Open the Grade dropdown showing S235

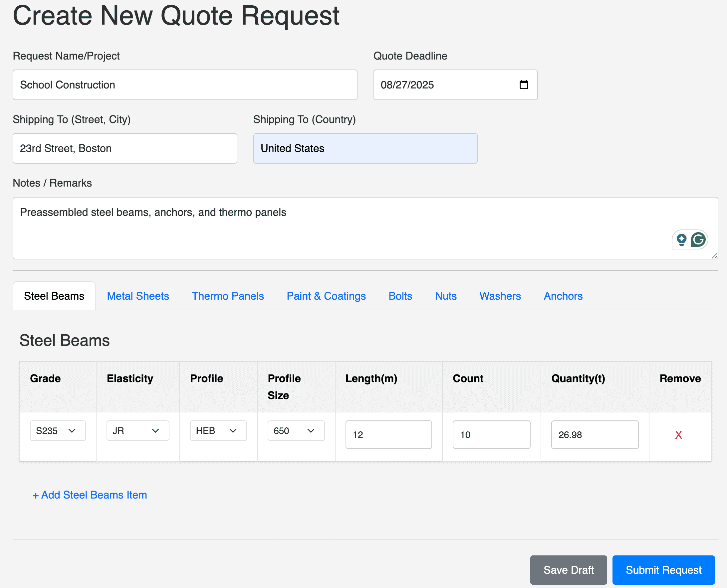click(57, 430)
